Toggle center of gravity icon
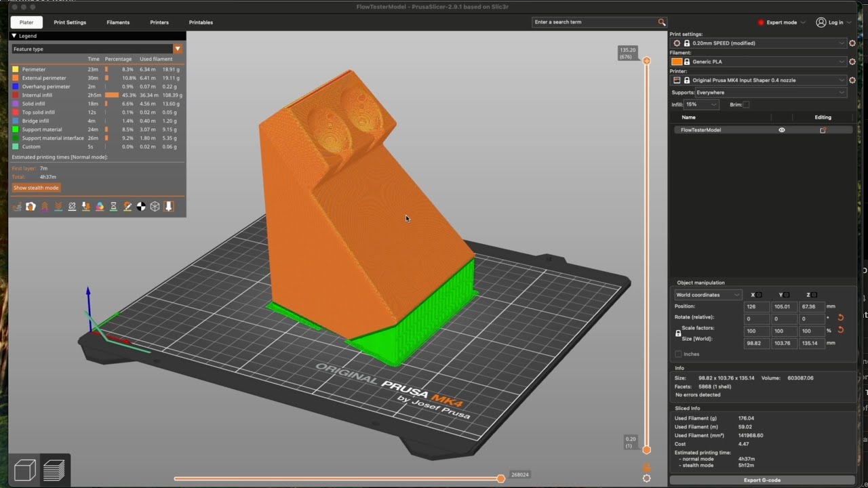Image resolution: width=868 pixels, height=488 pixels. 141,207
